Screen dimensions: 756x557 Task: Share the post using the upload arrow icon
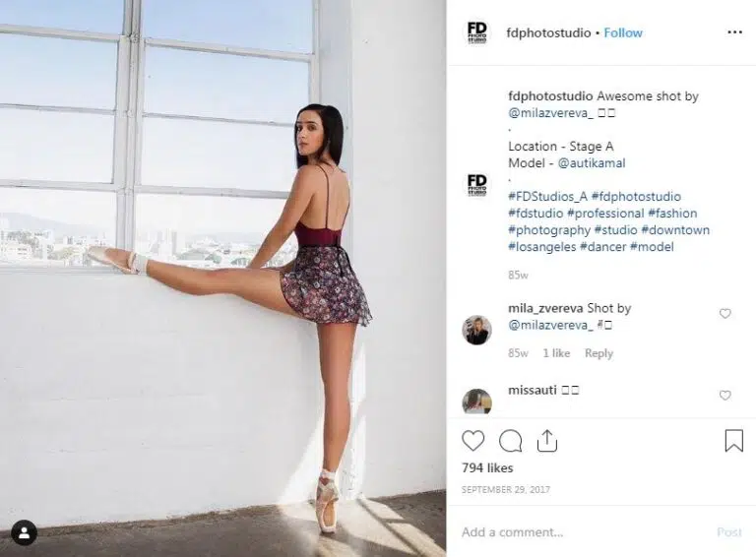[546, 441]
